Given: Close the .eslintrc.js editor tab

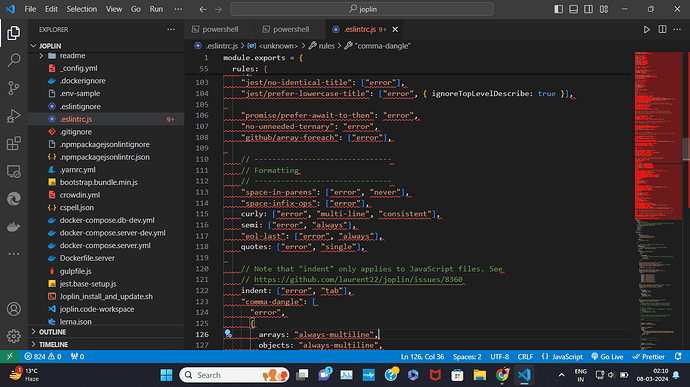Looking at the screenshot, I should pyautogui.click(x=395, y=29).
